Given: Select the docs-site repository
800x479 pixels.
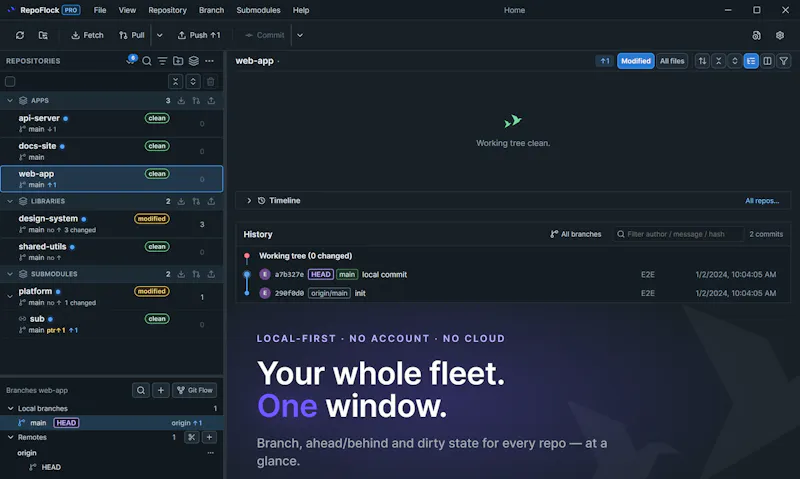Looking at the screenshot, I should [x=112, y=151].
